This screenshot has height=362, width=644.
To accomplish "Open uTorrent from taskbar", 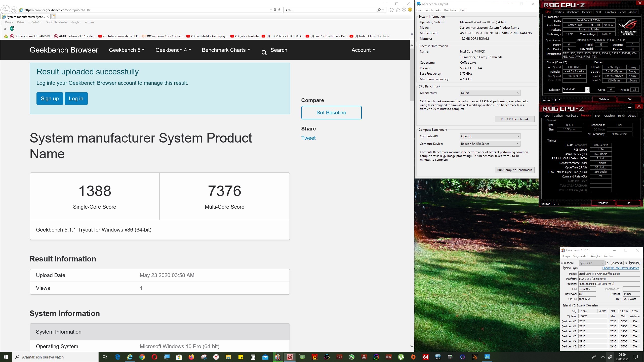I will point(401,357).
